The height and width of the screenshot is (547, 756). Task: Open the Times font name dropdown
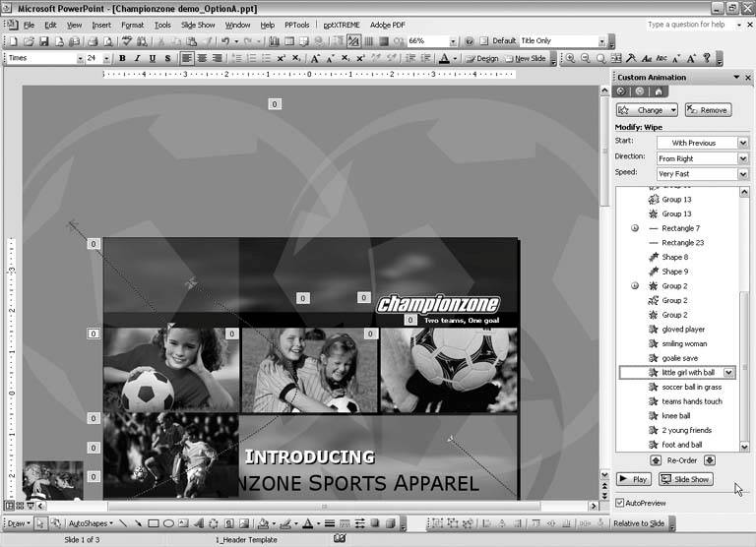pyautogui.click(x=80, y=58)
